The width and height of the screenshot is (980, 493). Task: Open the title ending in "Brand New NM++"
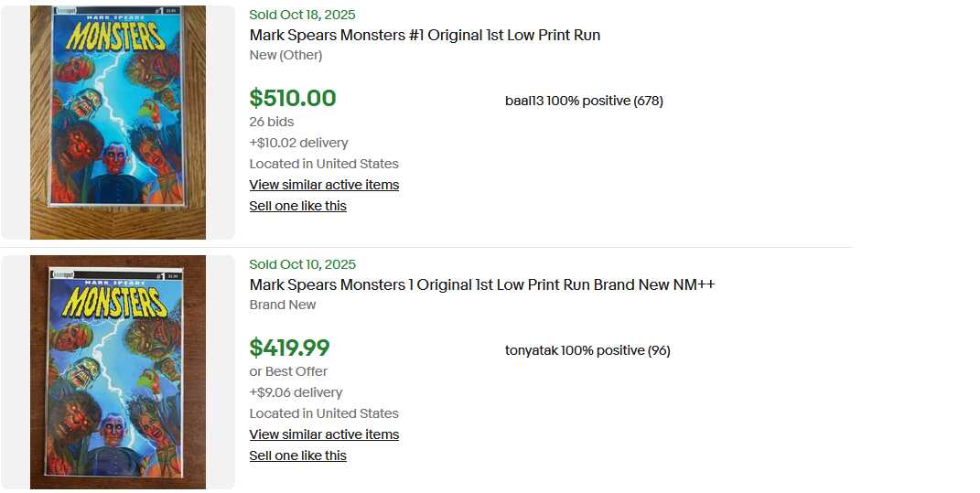[x=481, y=284]
